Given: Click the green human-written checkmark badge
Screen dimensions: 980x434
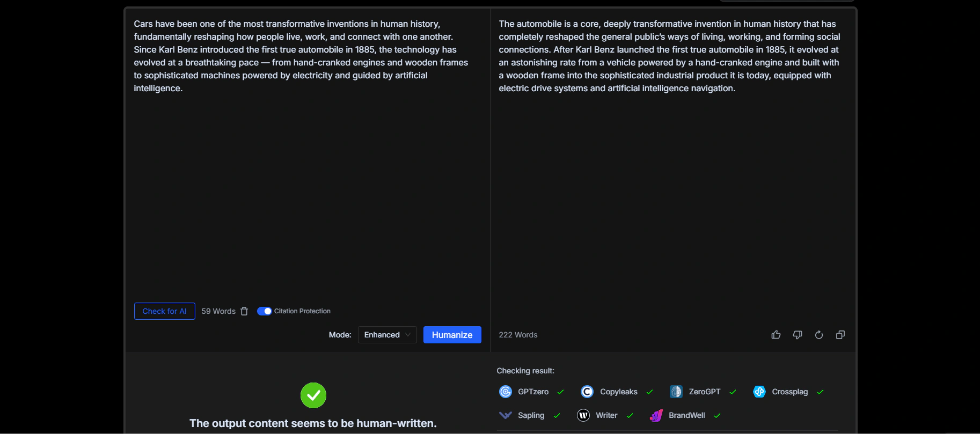Looking at the screenshot, I should (313, 395).
